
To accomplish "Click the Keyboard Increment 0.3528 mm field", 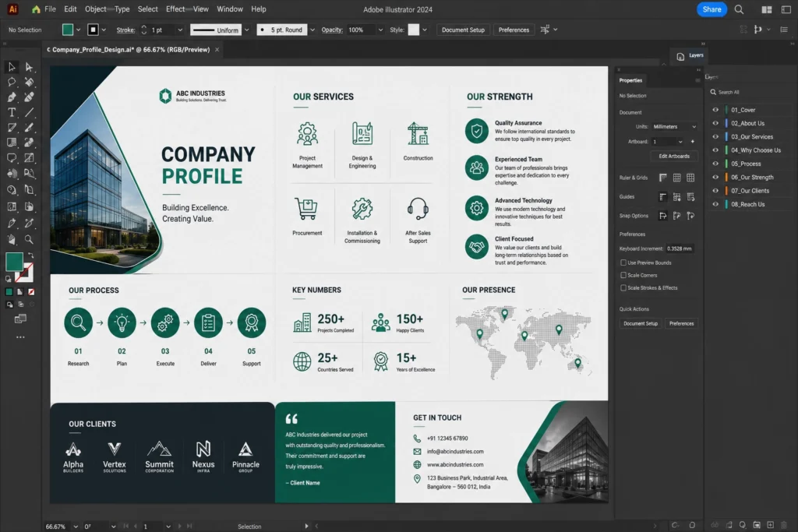I will (680, 248).
